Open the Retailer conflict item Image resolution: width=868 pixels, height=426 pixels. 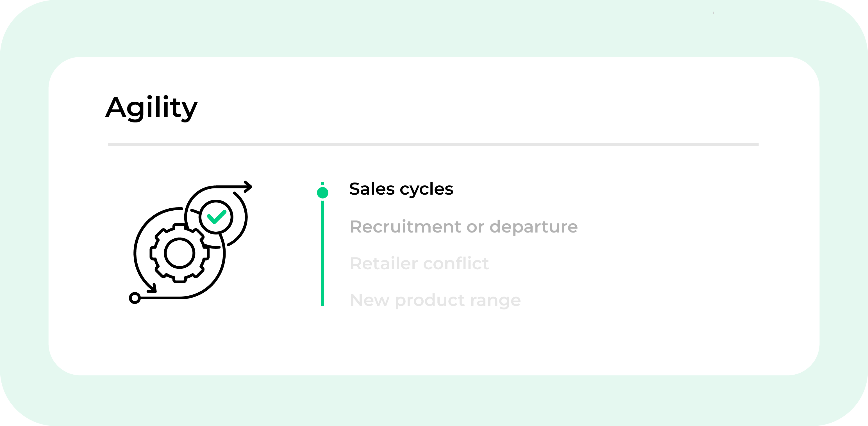tap(419, 263)
